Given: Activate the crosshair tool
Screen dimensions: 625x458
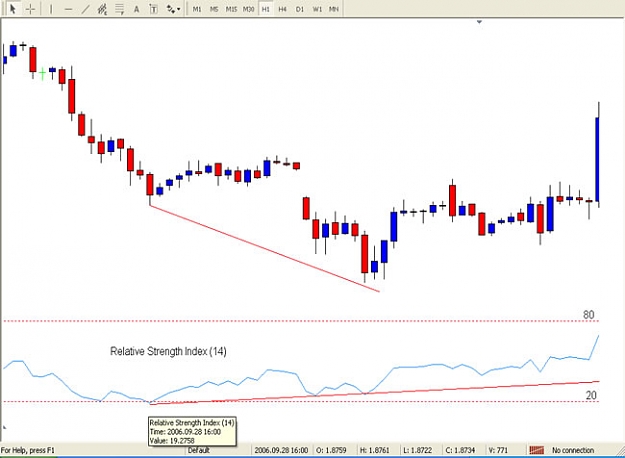Looking at the screenshot, I should coord(30,9).
